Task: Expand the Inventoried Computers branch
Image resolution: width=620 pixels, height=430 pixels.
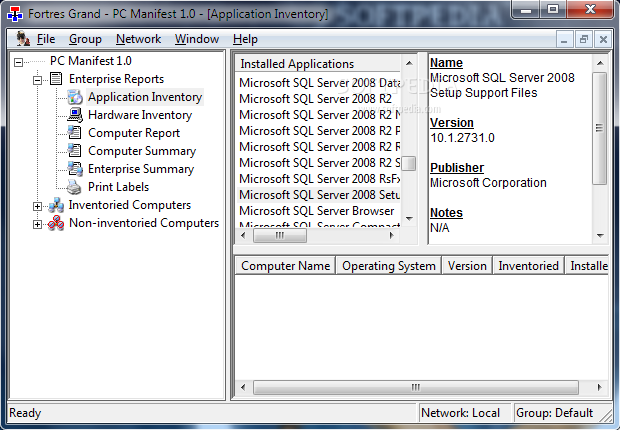Action: pyautogui.click(x=37, y=206)
